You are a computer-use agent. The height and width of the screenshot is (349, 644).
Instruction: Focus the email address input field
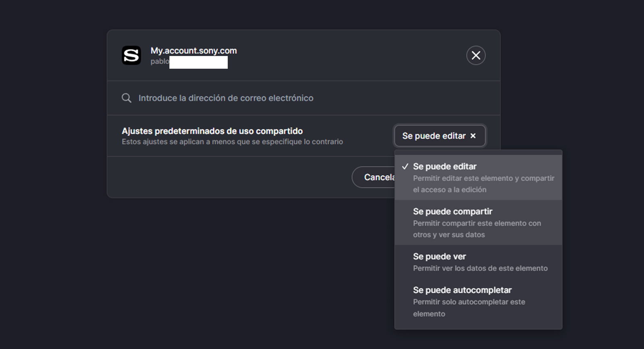(304, 98)
